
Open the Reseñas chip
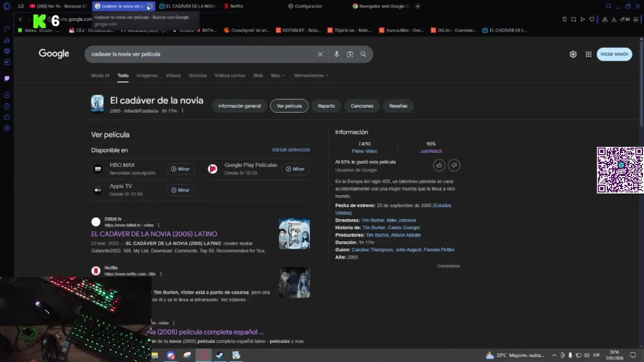click(398, 106)
